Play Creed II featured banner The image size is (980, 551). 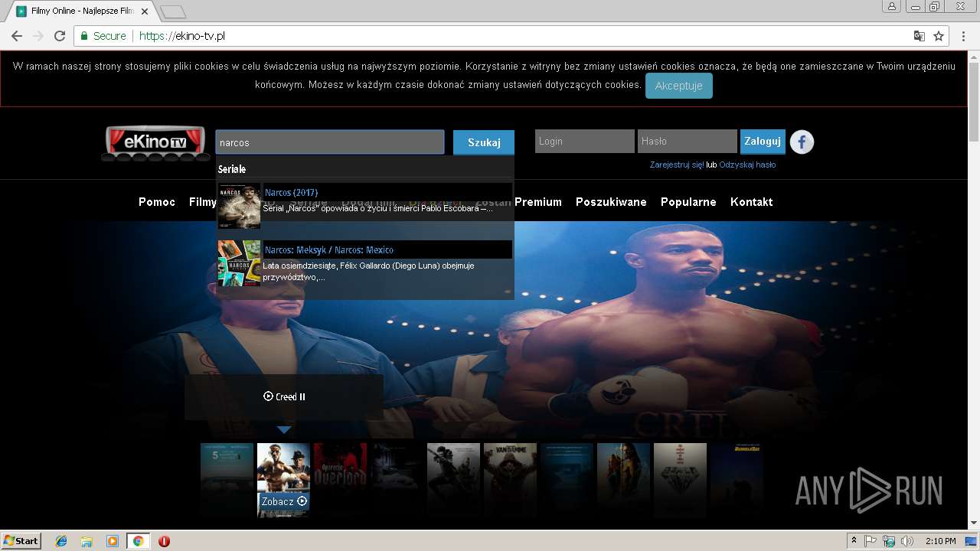pos(284,396)
